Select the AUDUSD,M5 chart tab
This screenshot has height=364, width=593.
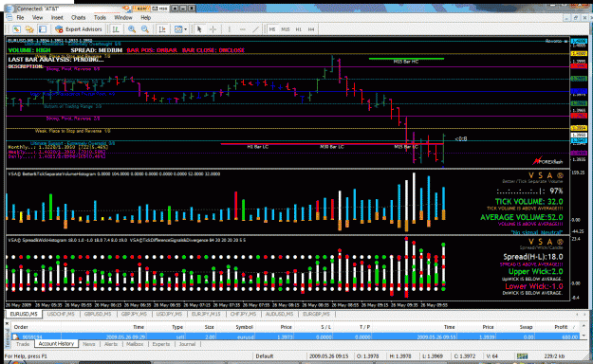(x=280, y=314)
